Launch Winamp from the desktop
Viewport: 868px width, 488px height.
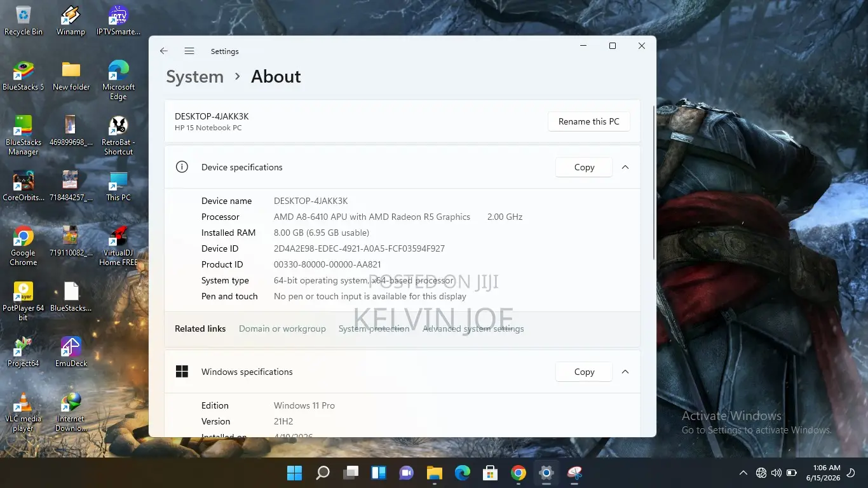point(71,21)
